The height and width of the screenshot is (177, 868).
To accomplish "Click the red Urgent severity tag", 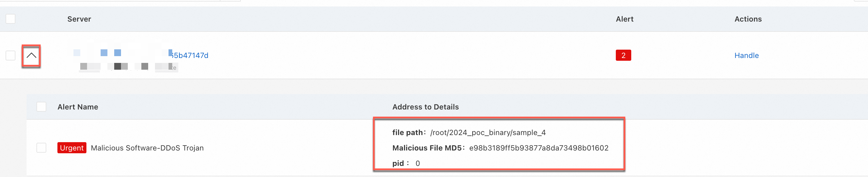I will point(72,148).
